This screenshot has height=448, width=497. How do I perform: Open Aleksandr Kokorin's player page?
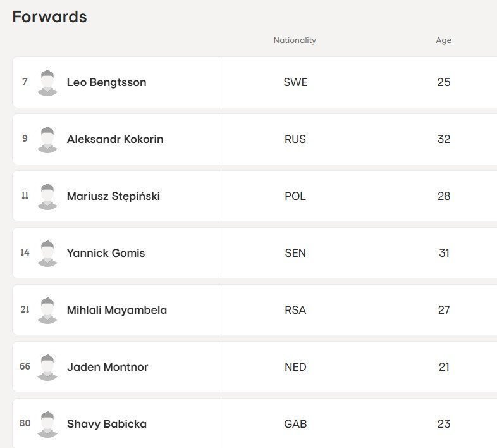pyautogui.click(x=115, y=139)
